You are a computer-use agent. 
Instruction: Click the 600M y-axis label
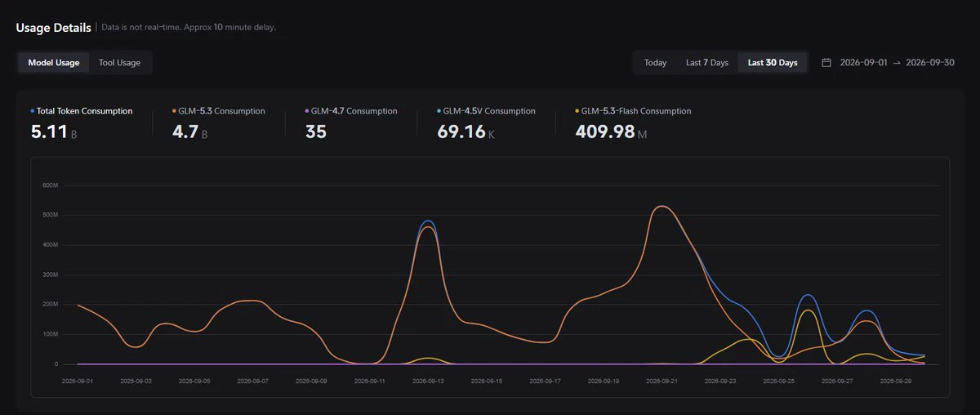click(x=50, y=185)
